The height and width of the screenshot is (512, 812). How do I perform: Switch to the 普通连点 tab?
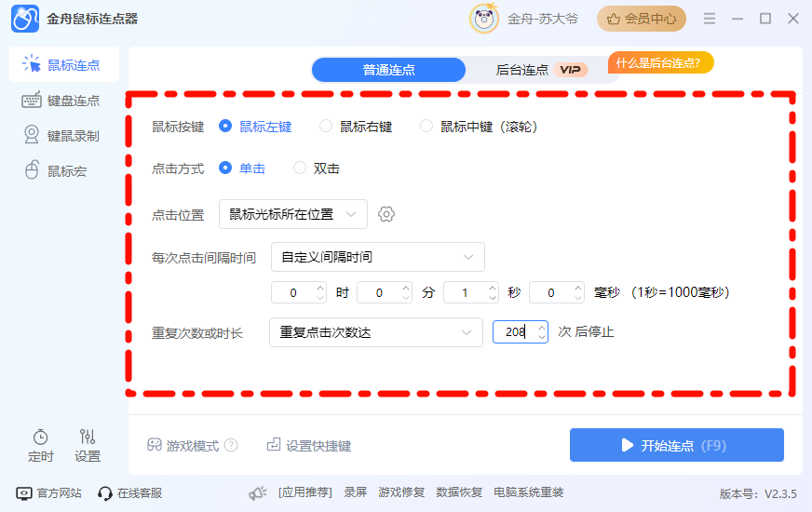[x=389, y=70]
